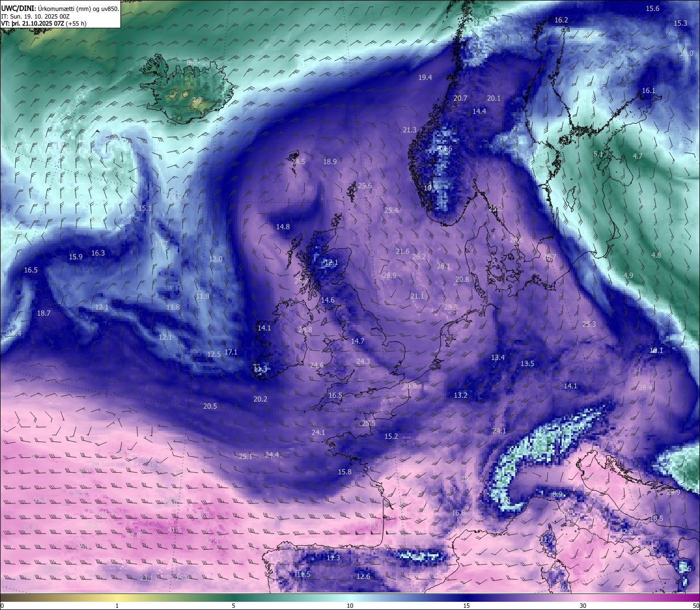
Task: Click the 'IT: Sun. 19. 10. 2025 00Z' line
Action: pos(36,16)
